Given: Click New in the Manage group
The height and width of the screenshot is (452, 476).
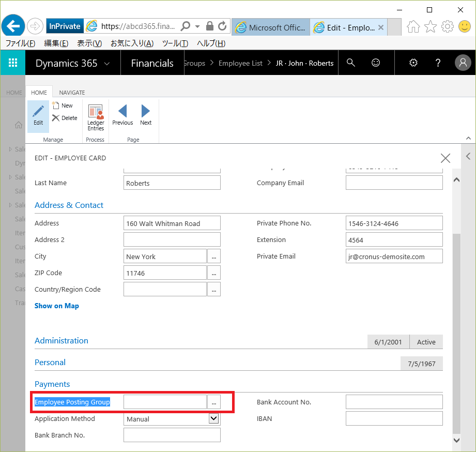Looking at the screenshot, I should (x=63, y=106).
